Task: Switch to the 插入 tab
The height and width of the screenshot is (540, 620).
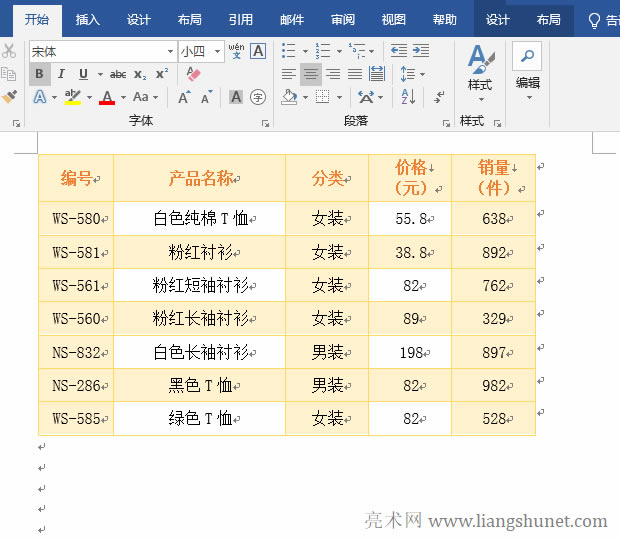Action: click(88, 20)
